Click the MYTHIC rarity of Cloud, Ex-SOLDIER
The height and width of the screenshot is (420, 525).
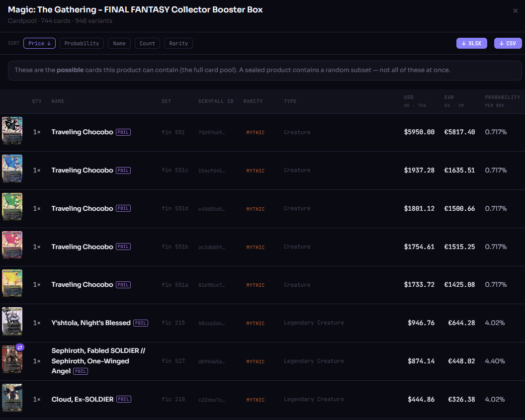pos(255,400)
